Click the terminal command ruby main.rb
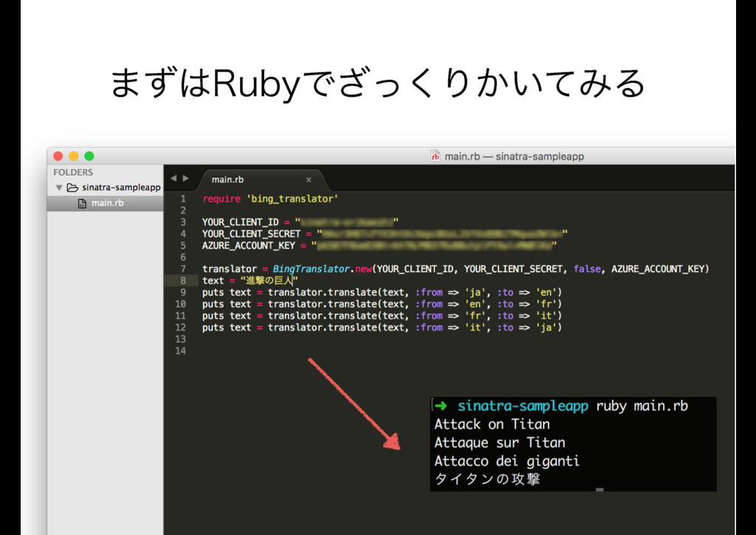756x535 pixels. click(642, 406)
